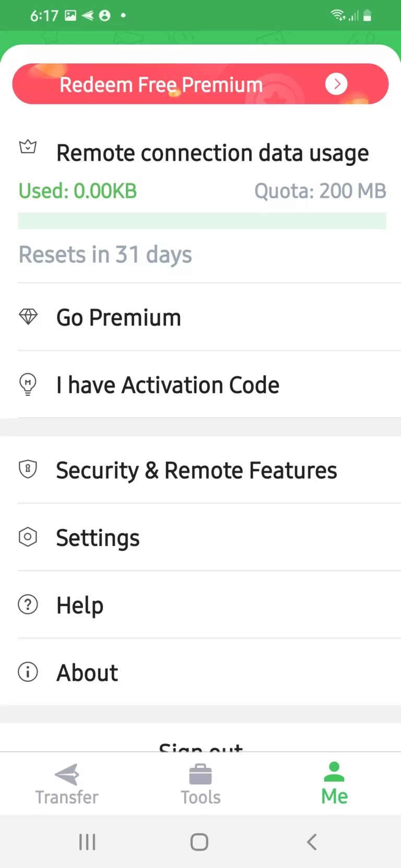Tap the lightbulb Activation Code icon
The width and height of the screenshot is (401, 868).
(x=28, y=384)
